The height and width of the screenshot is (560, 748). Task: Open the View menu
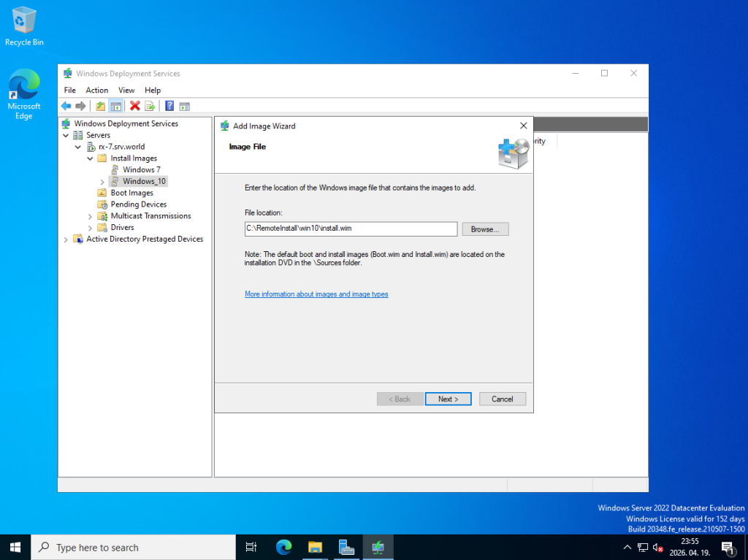(126, 90)
